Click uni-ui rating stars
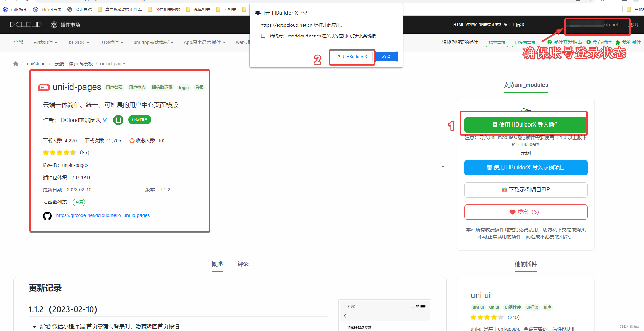The width and height of the screenshot is (644, 331). (487, 317)
